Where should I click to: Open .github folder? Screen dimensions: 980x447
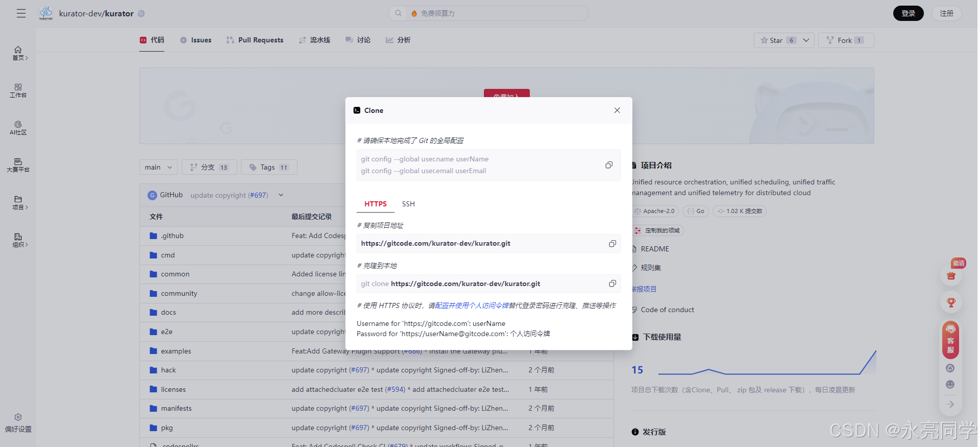(172, 236)
